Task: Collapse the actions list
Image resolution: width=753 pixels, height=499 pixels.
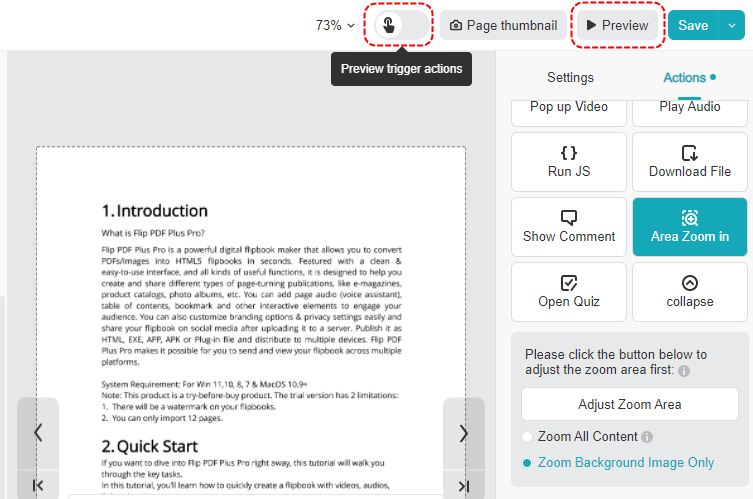Action: [690, 292]
